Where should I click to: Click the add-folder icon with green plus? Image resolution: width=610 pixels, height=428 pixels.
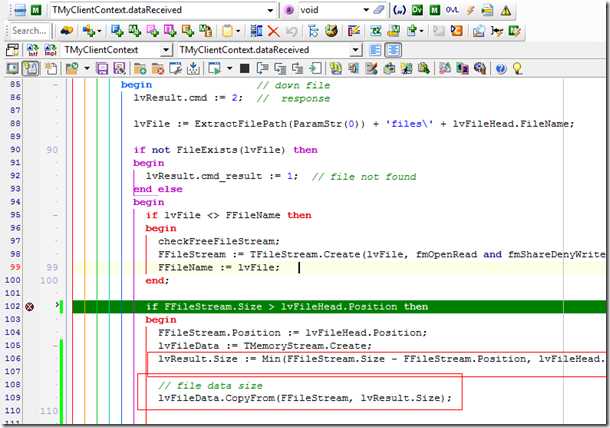[x=140, y=69]
